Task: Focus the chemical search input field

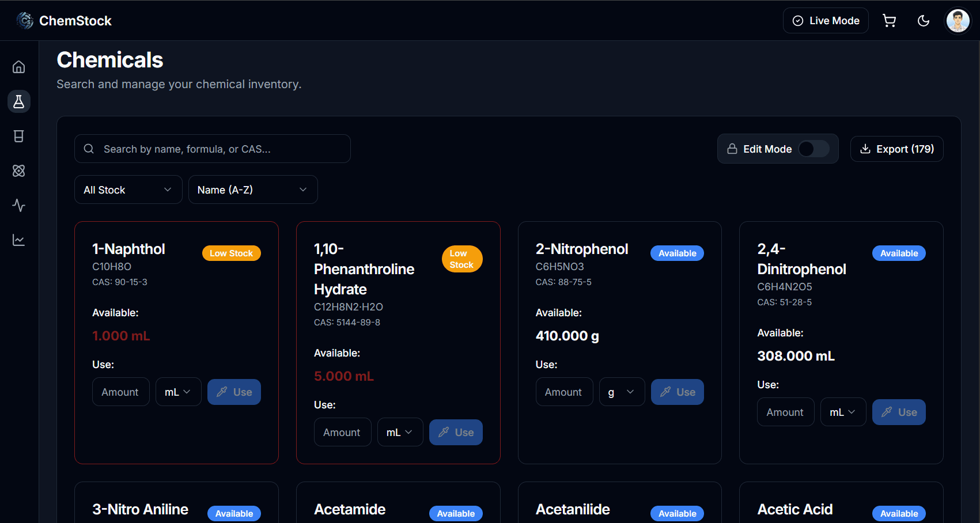Action: 213,149
